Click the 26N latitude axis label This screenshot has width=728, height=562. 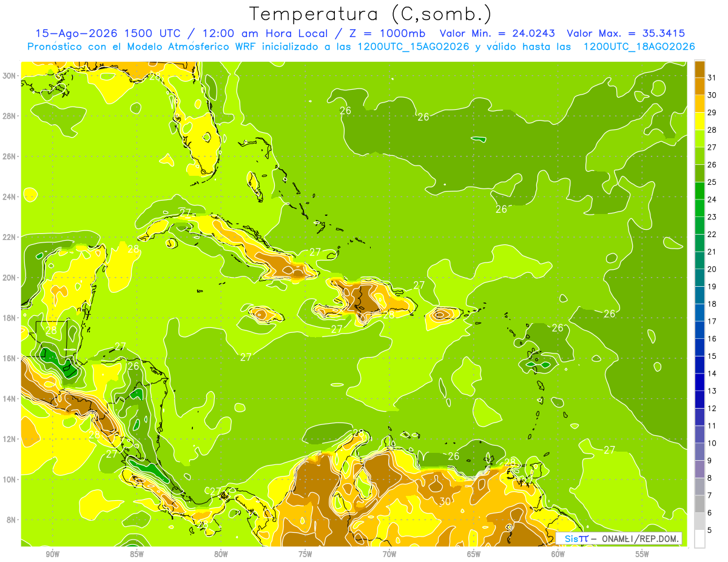[x=10, y=156]
